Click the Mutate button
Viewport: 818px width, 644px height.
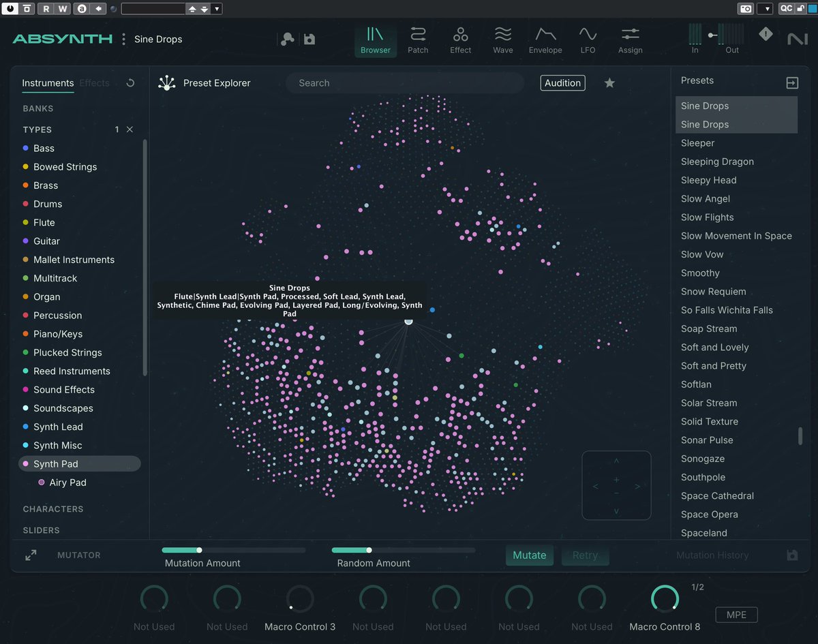coord(530,555)
